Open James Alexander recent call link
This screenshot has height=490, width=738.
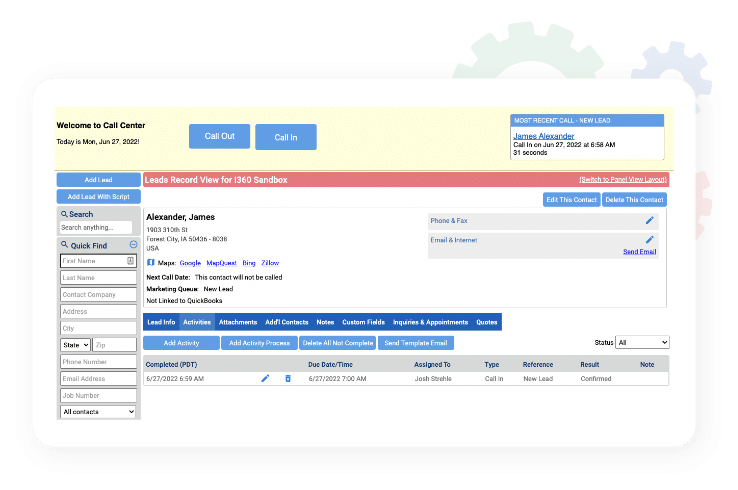[x=544, y=136]
